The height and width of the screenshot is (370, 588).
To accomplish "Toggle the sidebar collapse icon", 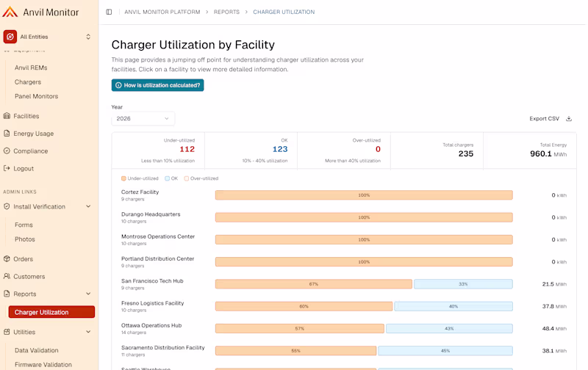I will coord(109,12).
